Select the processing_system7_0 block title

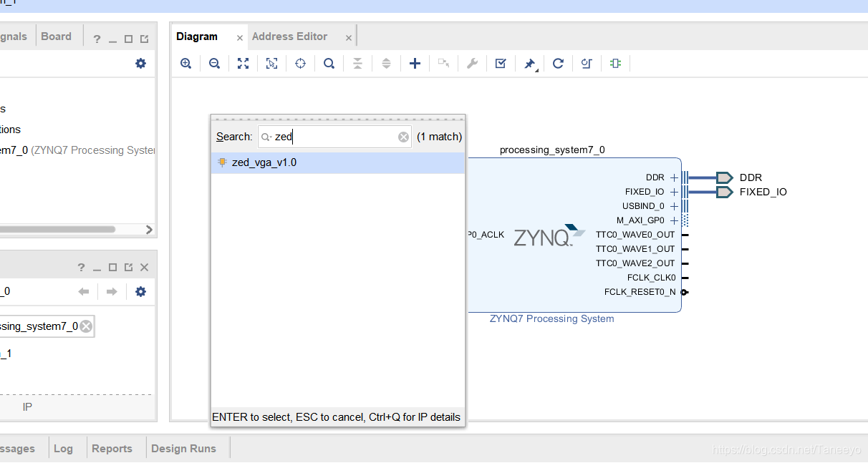coord(552,150)
